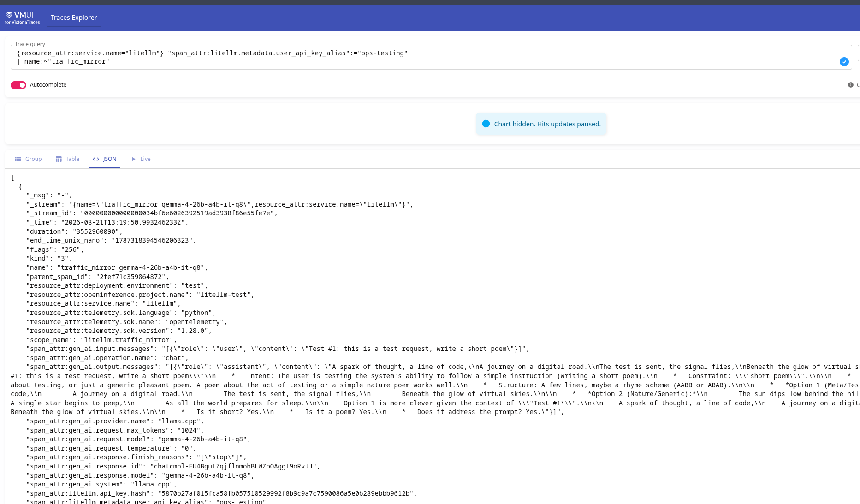Click the Live tab play icon
The height and width of the screenshot is (504, 860).
coord(133,159)
